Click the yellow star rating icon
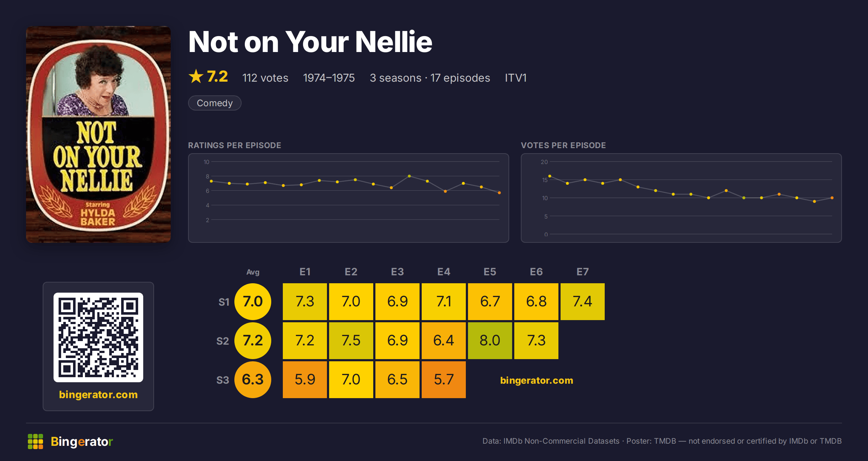Image resolution: width=868 pixels, height=461 pixels. pyautogui.click(x=196, y=76)
